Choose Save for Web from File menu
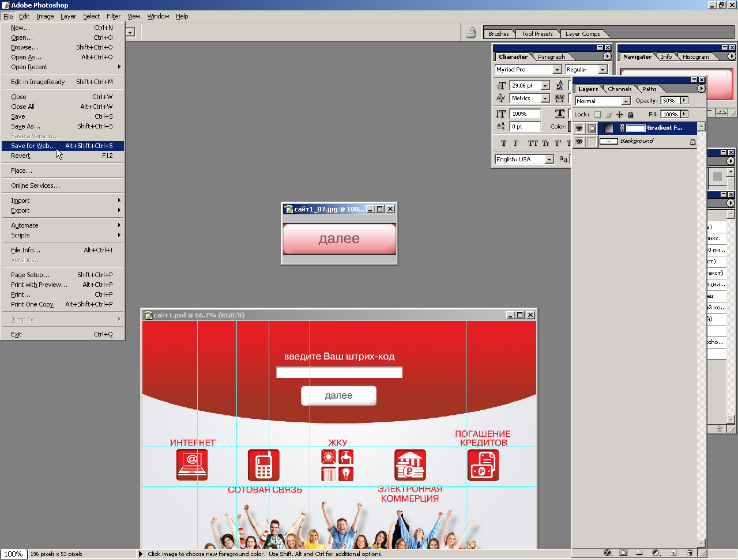Screen dimensions: 738x560 pyautogui.click(x=63, y=146)
